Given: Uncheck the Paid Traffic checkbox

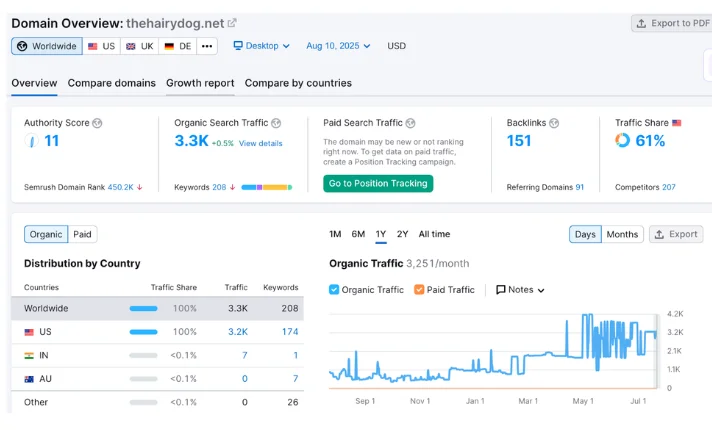Looking at the screenshot, I should [x=420, y=290].
